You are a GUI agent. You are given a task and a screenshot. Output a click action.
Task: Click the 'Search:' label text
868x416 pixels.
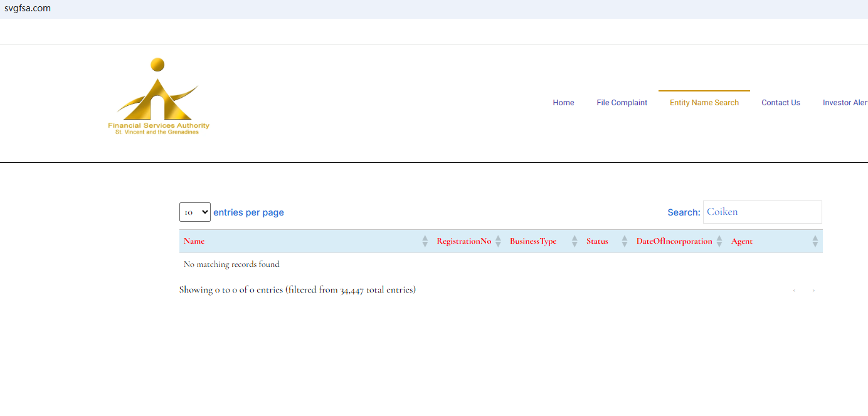tap(683, 212)
